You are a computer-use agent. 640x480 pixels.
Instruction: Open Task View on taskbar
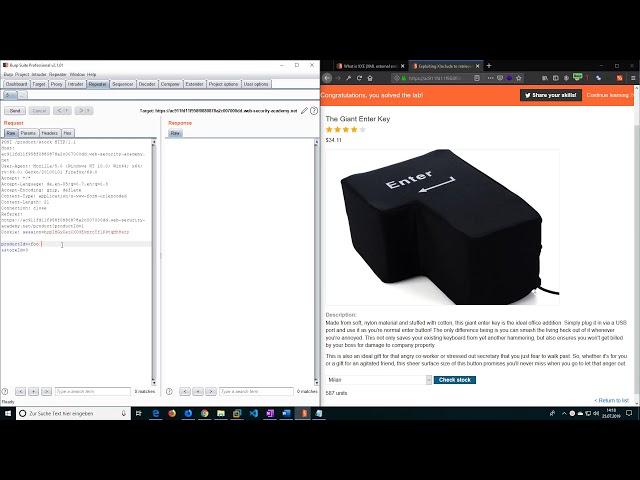pos(139,413)
